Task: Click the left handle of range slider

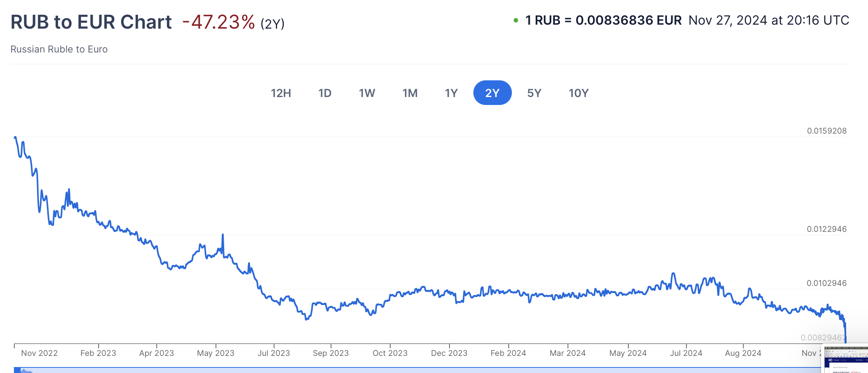Action: point(17,370)
